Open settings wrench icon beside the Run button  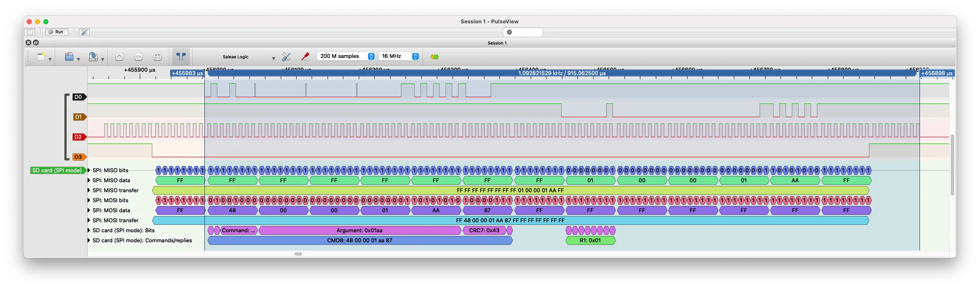[84, 32]
